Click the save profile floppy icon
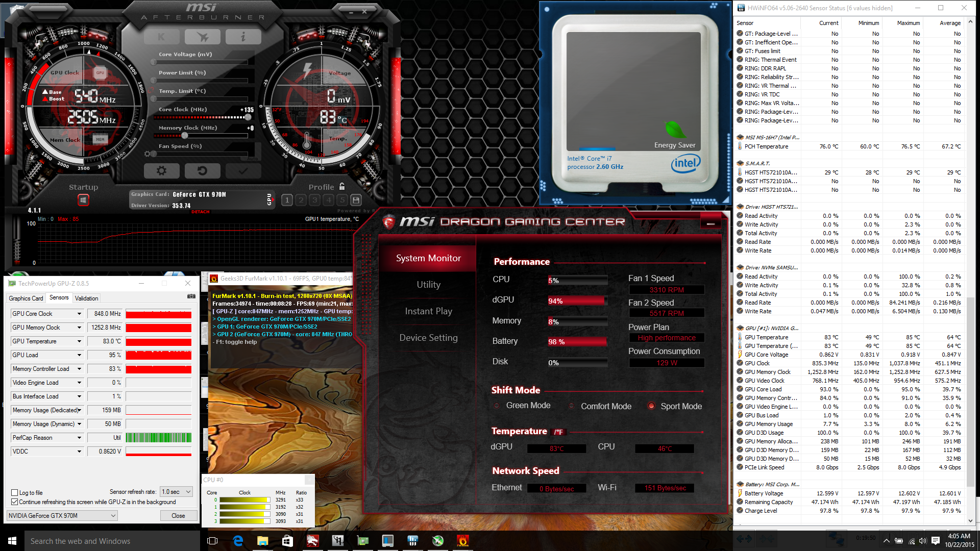The width and height of the screenshot is (980, 551). click(x=356, y=200)
